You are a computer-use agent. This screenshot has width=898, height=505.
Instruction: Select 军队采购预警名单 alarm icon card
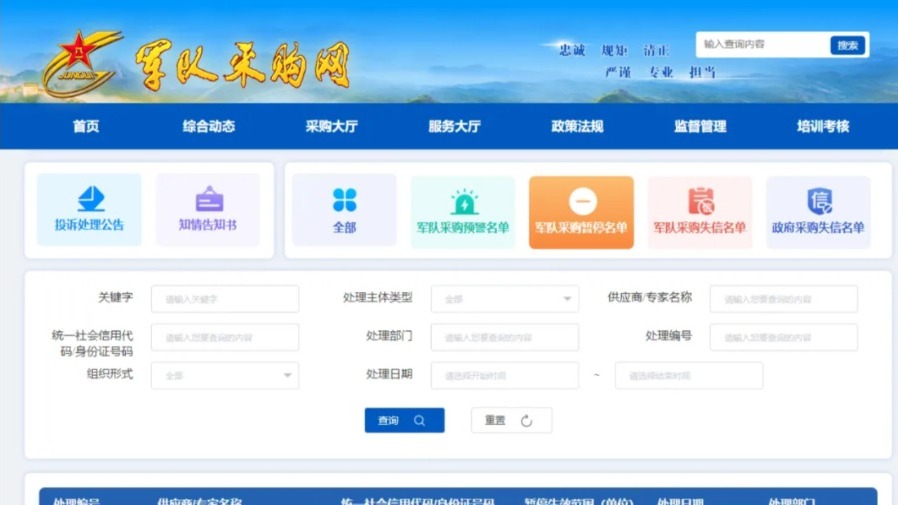463,212
